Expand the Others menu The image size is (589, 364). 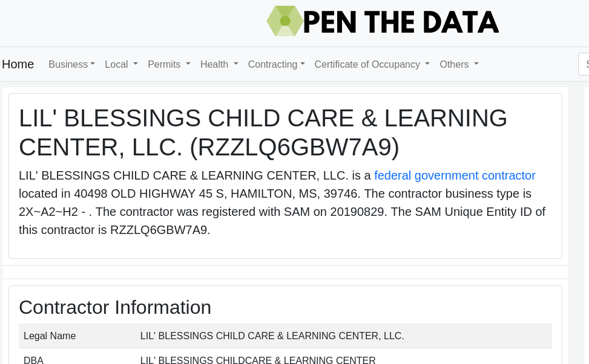(x=459, y=64)
